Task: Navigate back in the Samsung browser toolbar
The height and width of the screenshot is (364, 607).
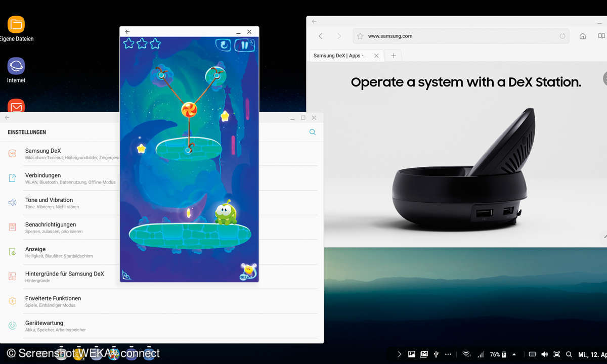Action: click(x=320, y=36)
